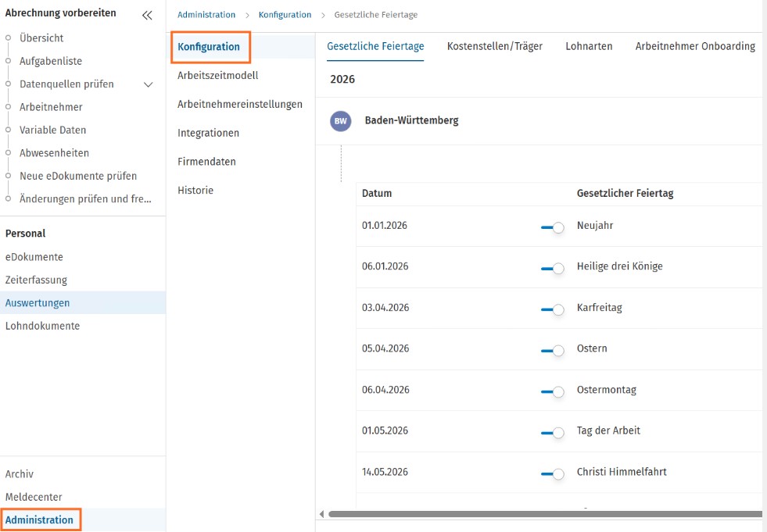Toggle the Heilige drei Könige switch
Screen dimensions: 767x532
(552, 269)
